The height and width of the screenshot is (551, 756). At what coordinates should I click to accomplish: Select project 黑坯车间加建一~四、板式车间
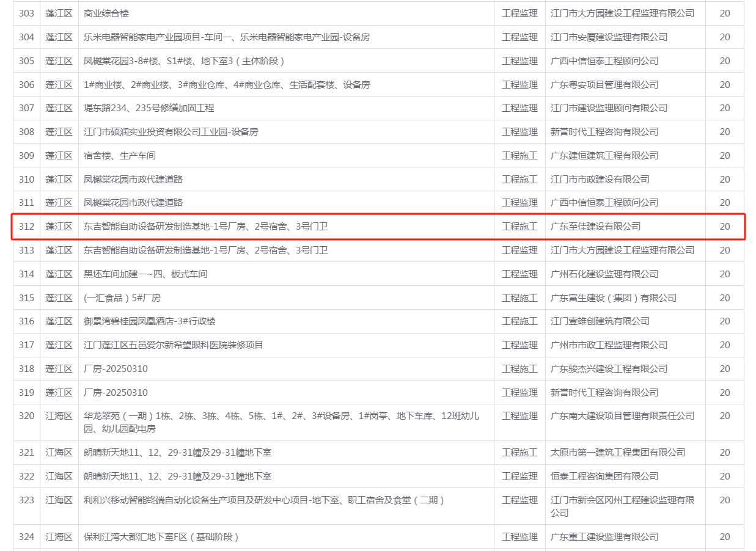coord(145,274)
